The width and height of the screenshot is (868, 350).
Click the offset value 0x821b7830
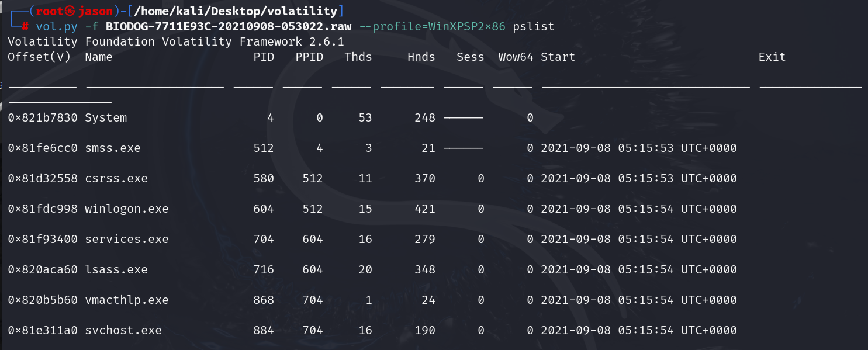[43, 118]
